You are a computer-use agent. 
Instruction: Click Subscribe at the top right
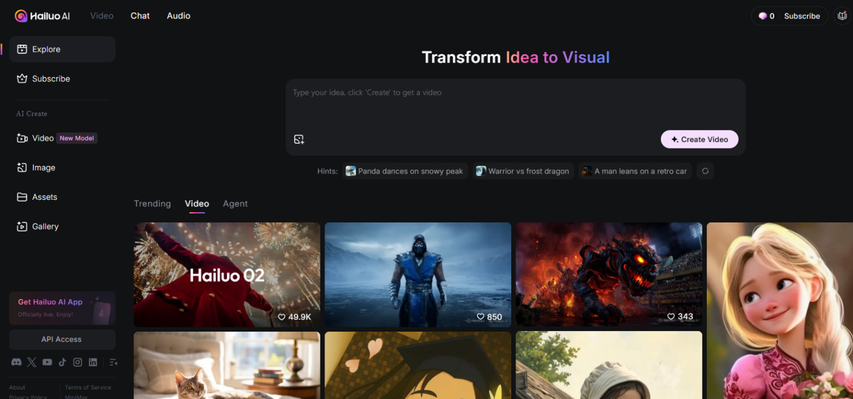click(x=802, y=16)
